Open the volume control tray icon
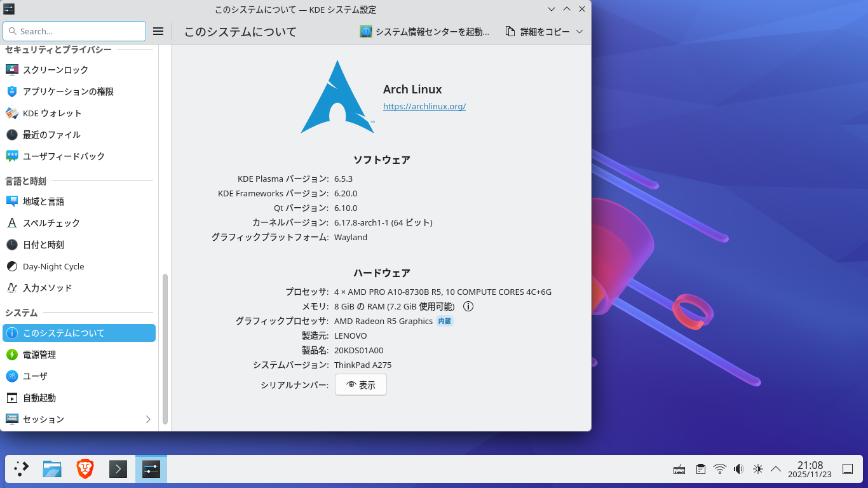868x488 pixels. point(738,469)
